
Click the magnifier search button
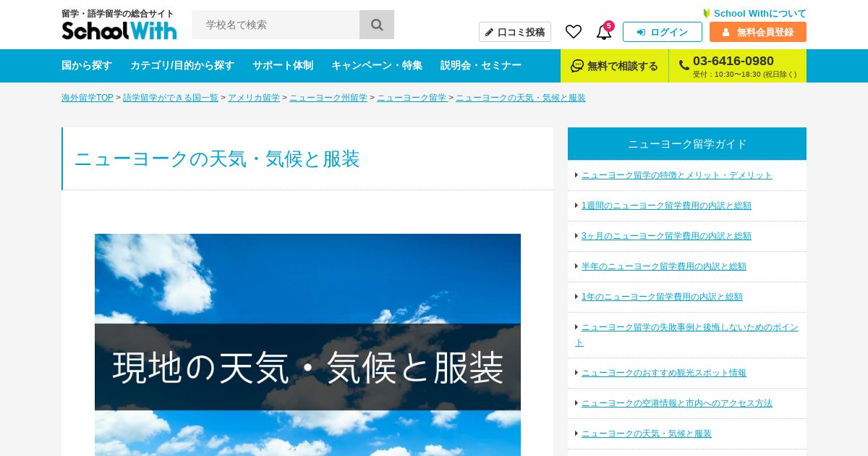[377, 25]
